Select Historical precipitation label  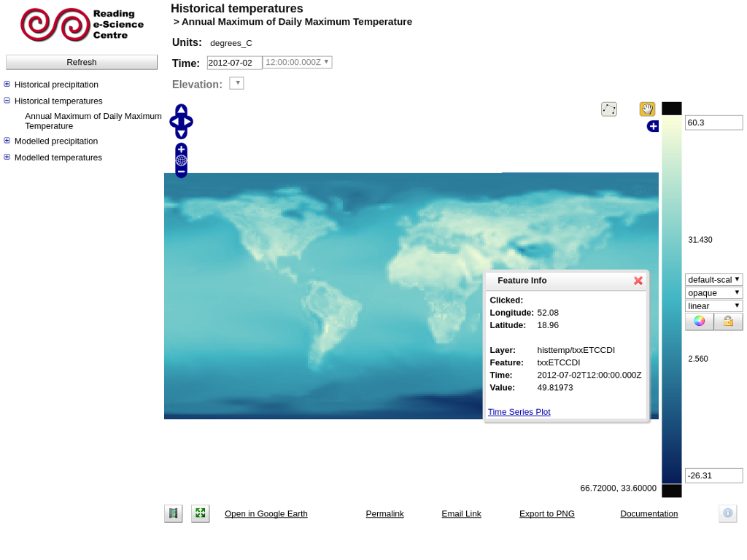coord(56,85)
